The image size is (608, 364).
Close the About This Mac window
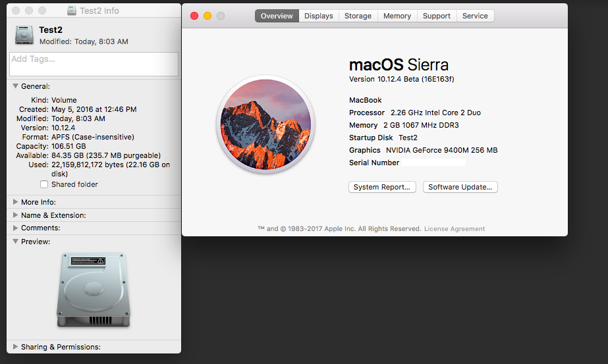(194, 16)
